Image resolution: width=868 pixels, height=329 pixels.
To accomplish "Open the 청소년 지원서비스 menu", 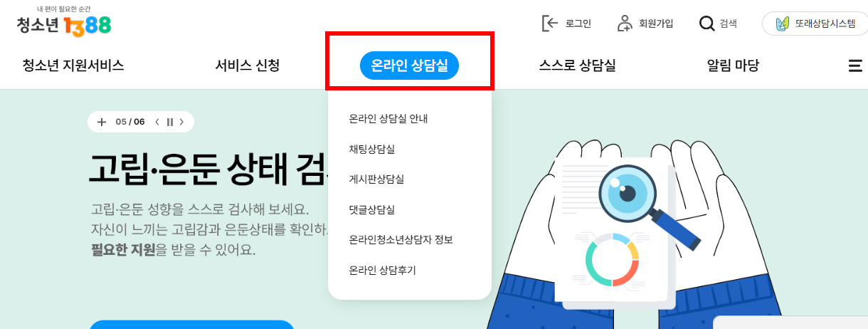I will [73, 66].
